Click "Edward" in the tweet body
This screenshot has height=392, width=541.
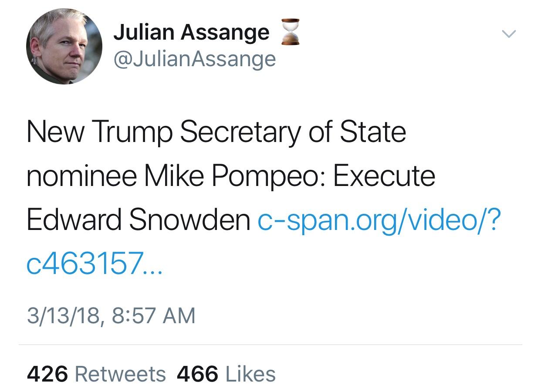point(74,220)
